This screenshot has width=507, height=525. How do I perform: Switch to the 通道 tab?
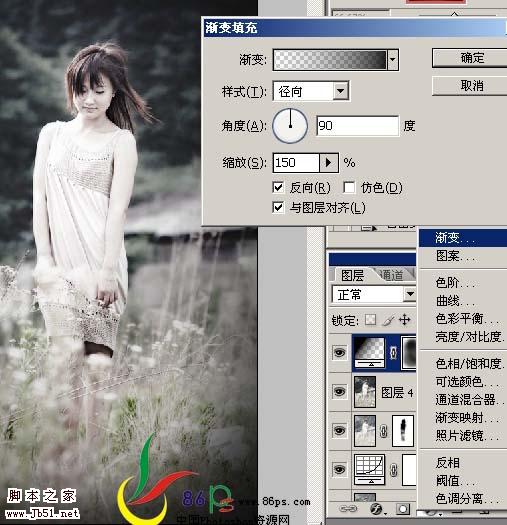[x=392, y=275]
